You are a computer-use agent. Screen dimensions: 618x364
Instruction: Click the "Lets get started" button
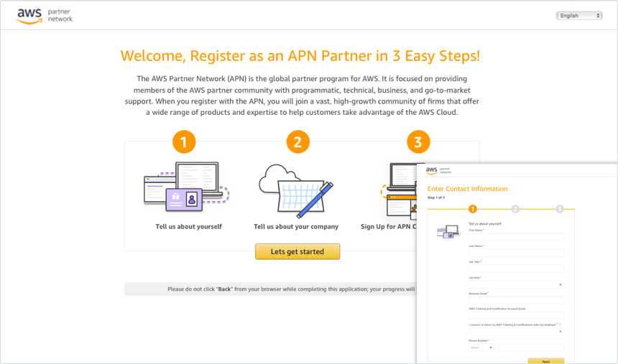point(298,251)
